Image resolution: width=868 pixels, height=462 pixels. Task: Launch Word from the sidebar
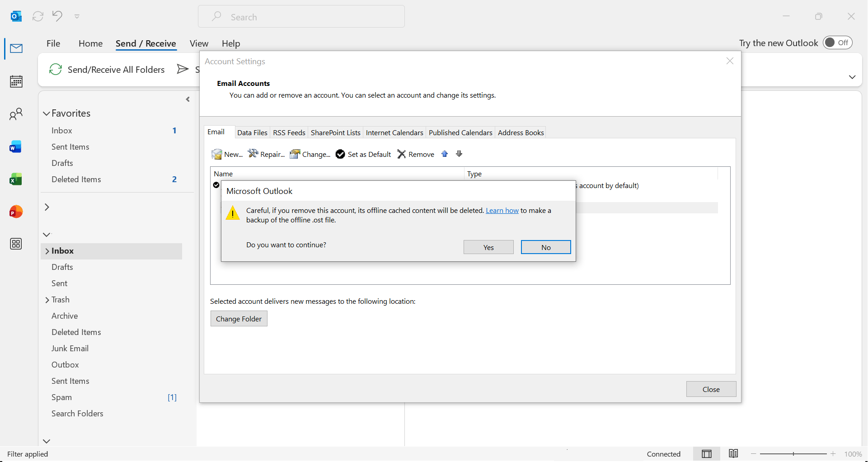[16, 147]
